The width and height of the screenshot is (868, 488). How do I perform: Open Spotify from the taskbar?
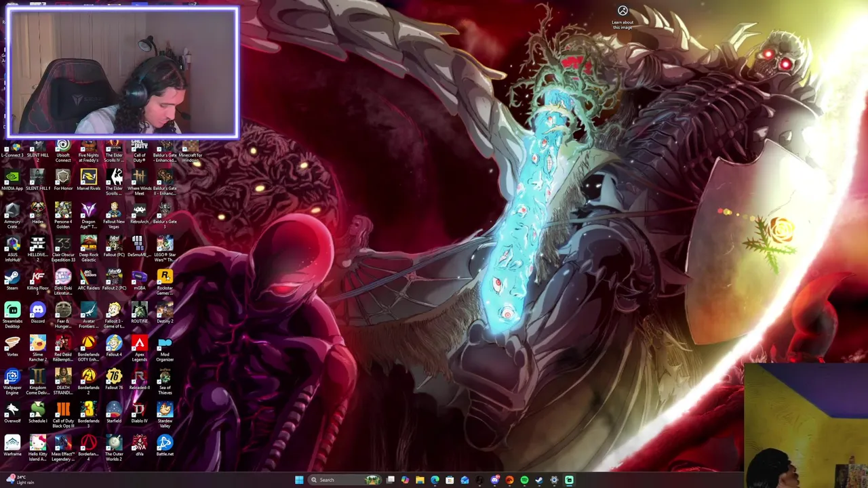pos(524,480)
